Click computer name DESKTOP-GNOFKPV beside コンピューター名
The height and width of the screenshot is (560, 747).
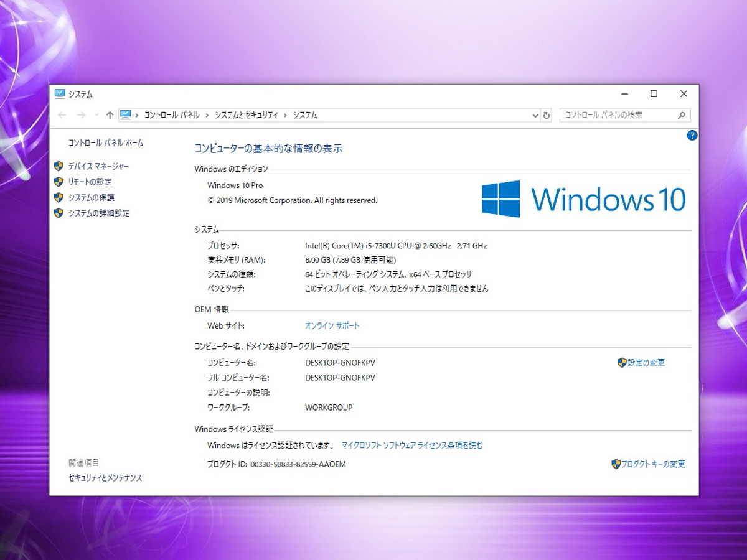[340, 362]
